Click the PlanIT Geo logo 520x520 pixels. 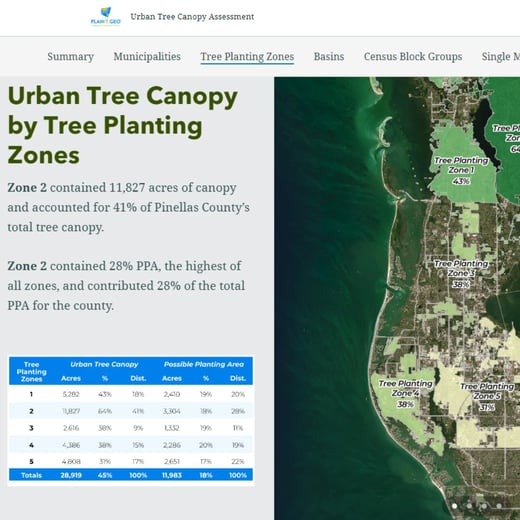click(x=106, y=17)
